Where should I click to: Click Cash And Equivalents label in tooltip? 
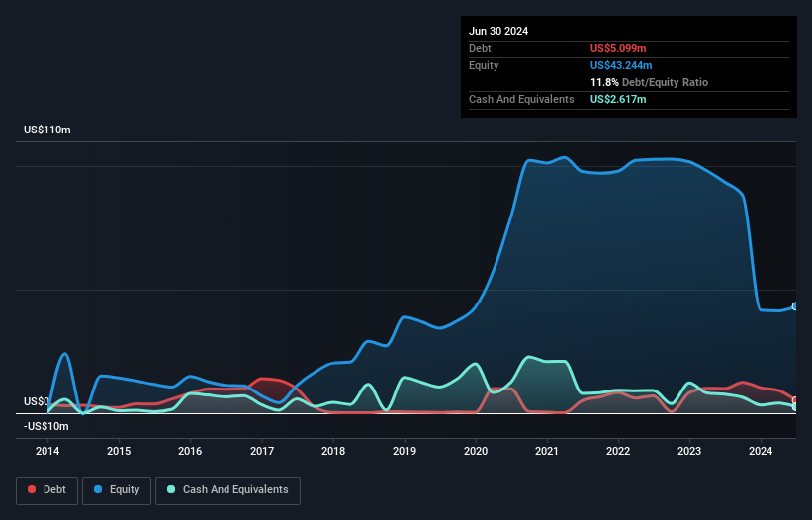pos(521,99)
